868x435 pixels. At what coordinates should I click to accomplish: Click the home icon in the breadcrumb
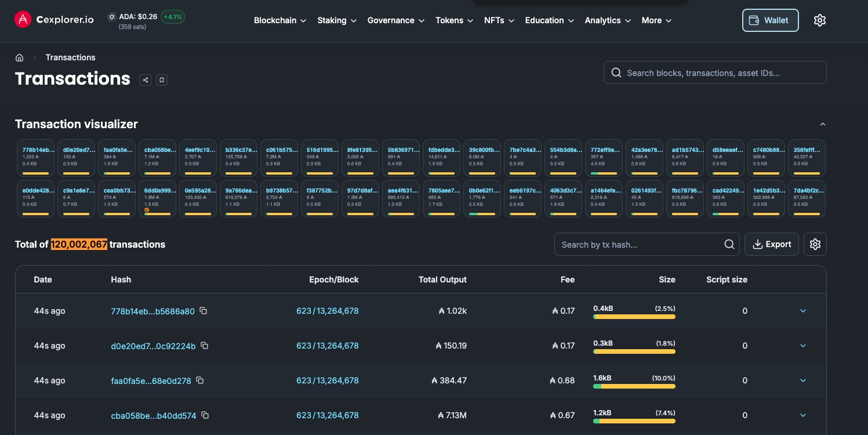point(19,57)
